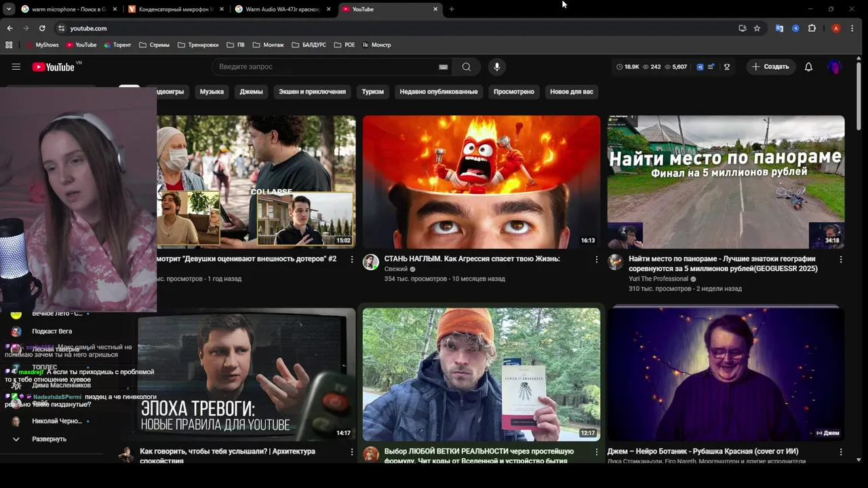Open the YouTube account avatar menu
The width and height of the screenshot is (868, 488).
(x=835, y=66)
